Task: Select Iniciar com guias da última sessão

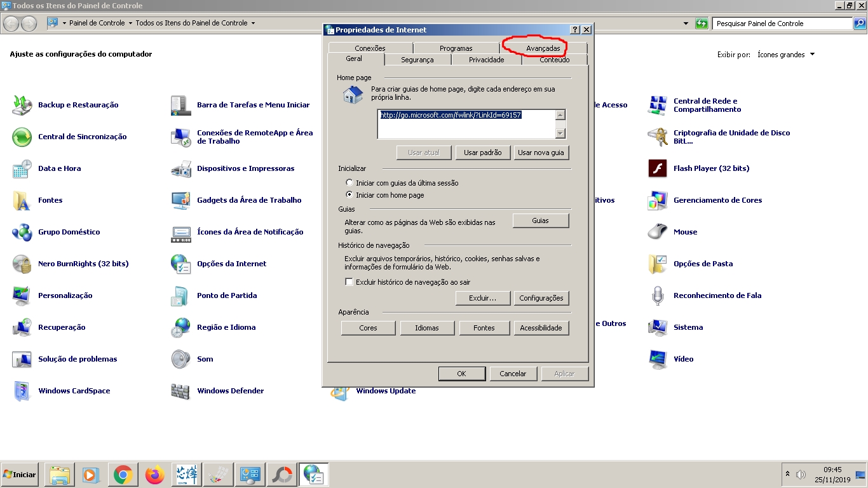Action: pos(349,183)
